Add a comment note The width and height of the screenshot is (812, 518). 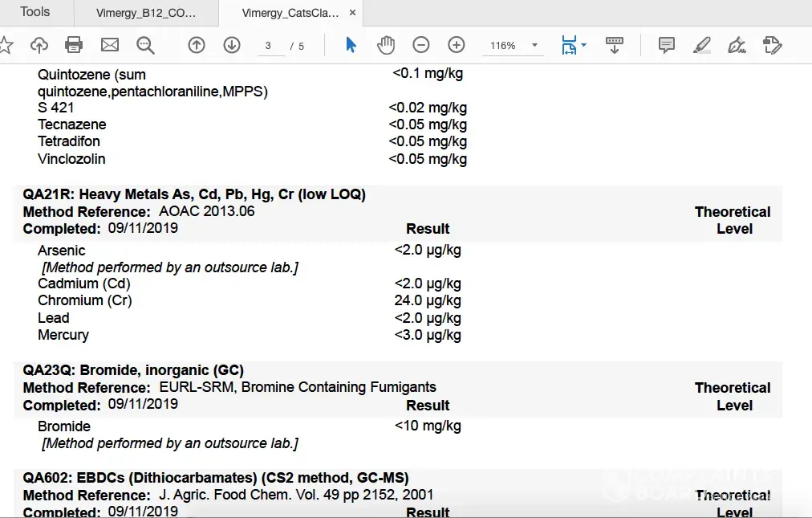(666, 45)
